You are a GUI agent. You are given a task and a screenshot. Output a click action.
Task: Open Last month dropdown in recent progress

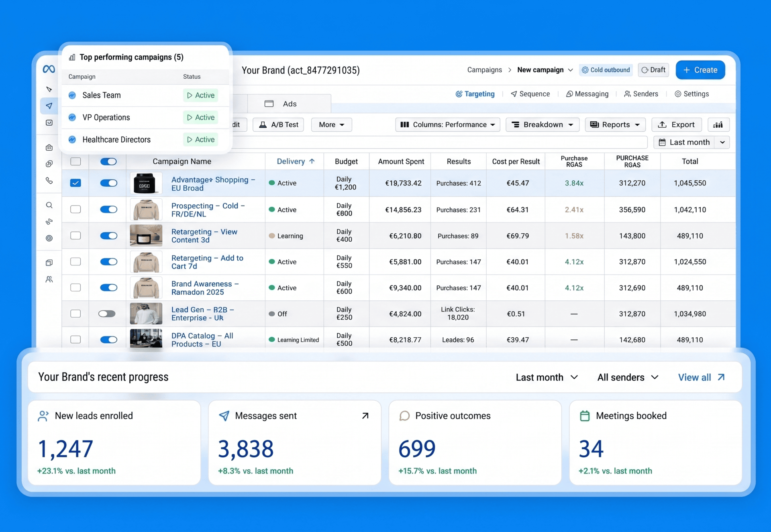coord(547,377)
